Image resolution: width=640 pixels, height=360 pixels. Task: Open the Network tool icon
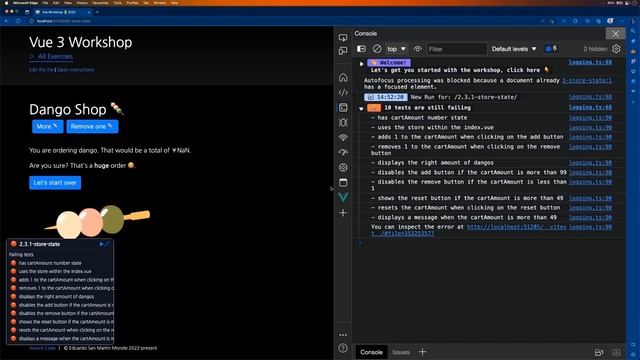[343, 138]
